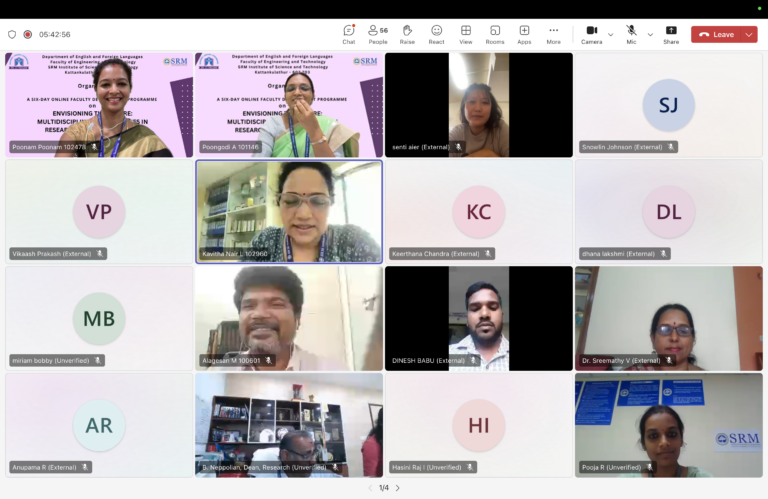Raise your hand in the meeting
Image resolution: width=768 pixels, height=499 pixels.
407,34
